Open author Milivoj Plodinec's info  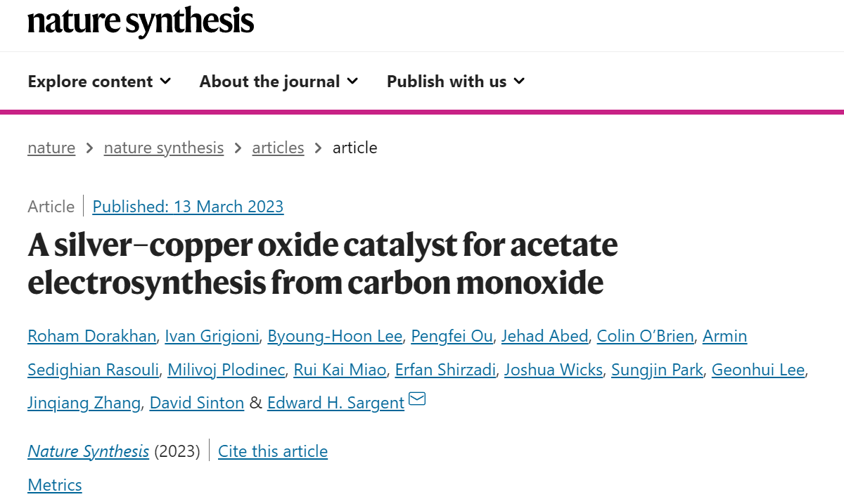tap(226, 370)
